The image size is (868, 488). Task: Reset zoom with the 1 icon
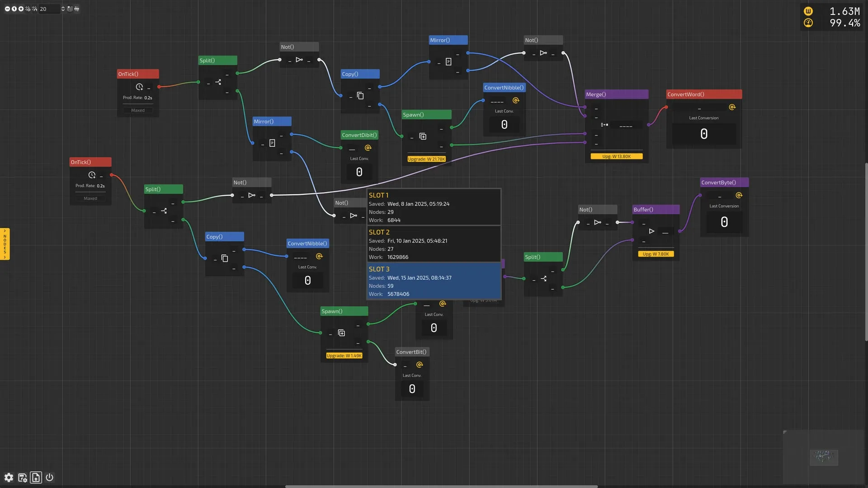tap(14, 9)
